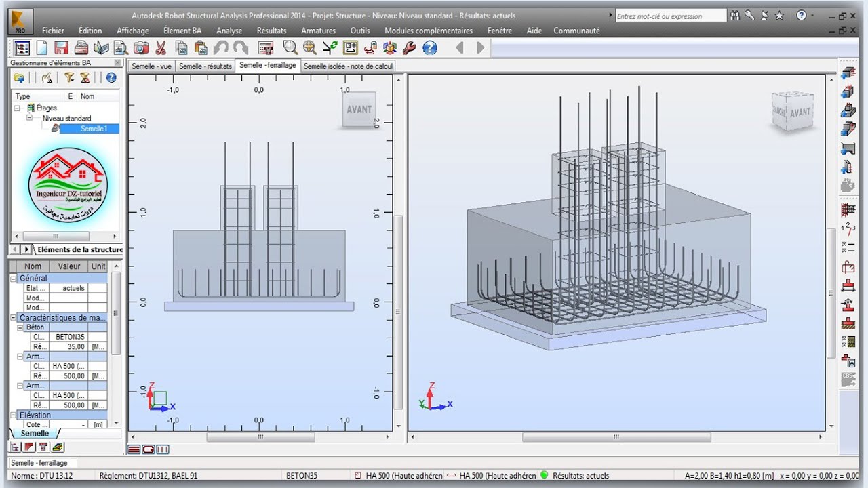This screenshot has height=488, width=868.
Task: Click the Paste clipboard icon
Action: (x=201, y=47)
